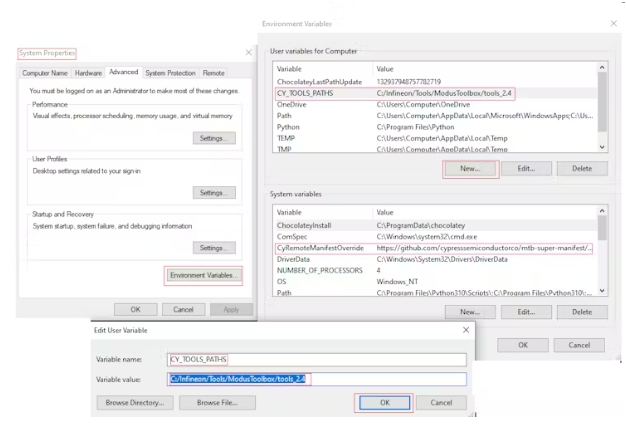The image size is (626, 427).
Task: Click New... under user variables
Action: pyautogui.click(x=469, y=169)
